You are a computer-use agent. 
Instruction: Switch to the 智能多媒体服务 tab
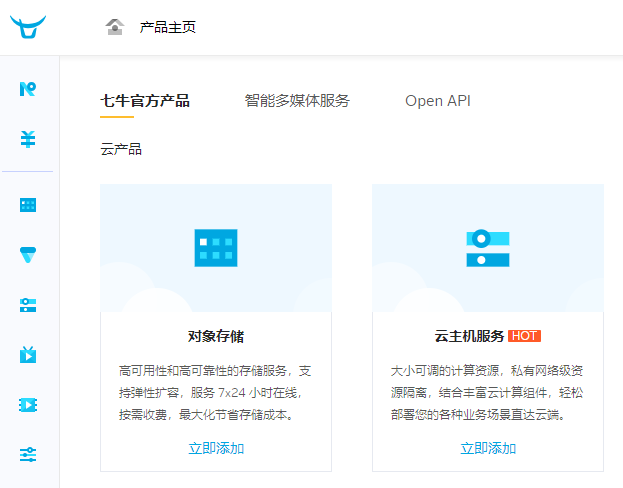point(297,101)
